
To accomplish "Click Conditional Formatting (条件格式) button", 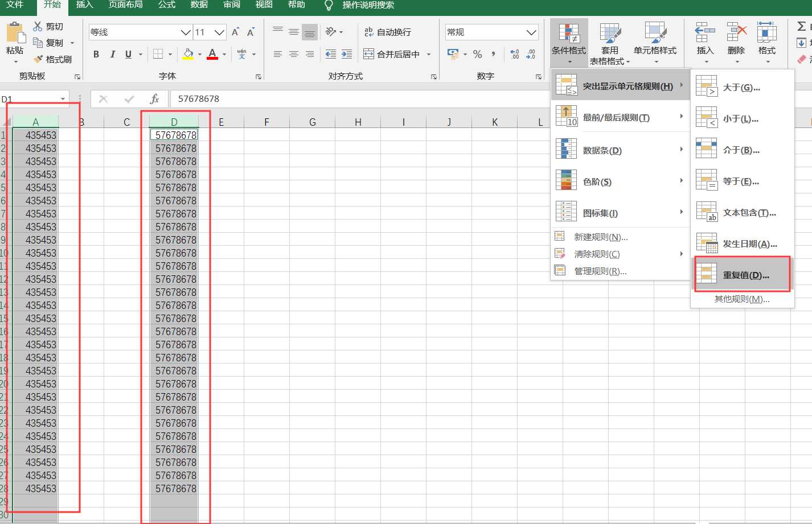I will 569,43.
